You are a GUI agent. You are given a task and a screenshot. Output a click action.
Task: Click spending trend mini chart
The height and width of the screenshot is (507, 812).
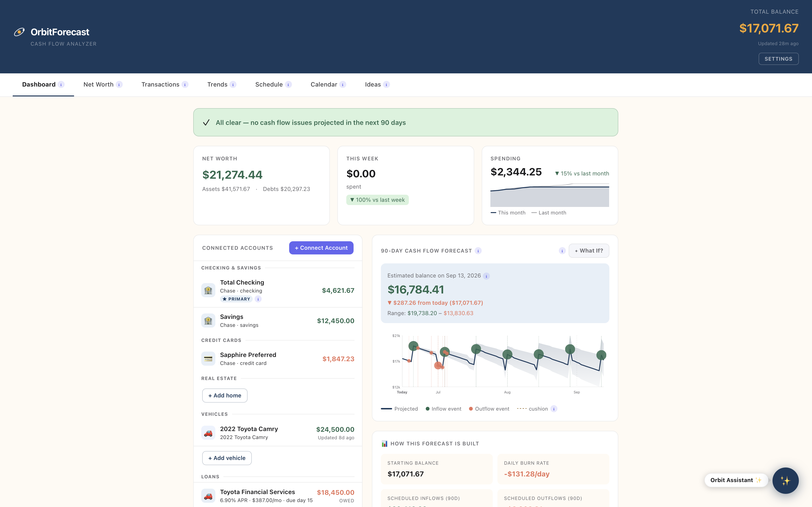(x=550, y=195)
